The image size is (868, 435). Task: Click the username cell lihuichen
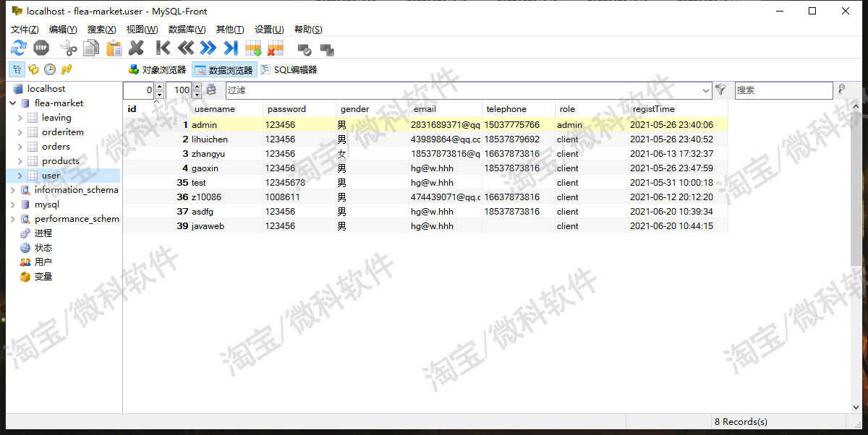coord(226,139)
